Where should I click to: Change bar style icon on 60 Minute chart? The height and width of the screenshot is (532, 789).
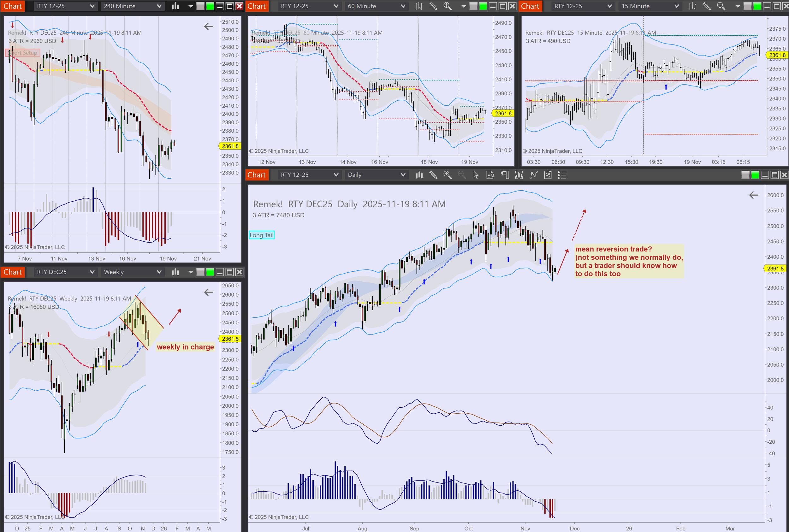coord(419,6)
